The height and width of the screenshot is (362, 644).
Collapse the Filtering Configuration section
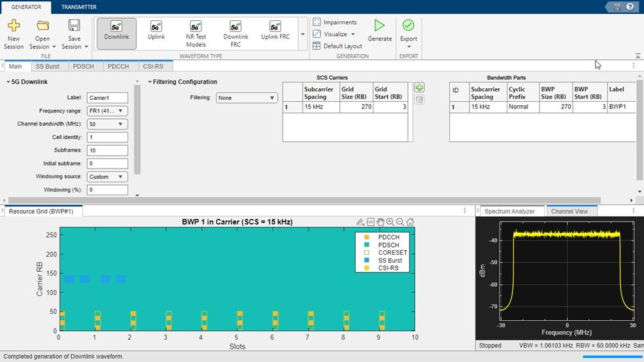pyautogui.click(x=150, y=82)
